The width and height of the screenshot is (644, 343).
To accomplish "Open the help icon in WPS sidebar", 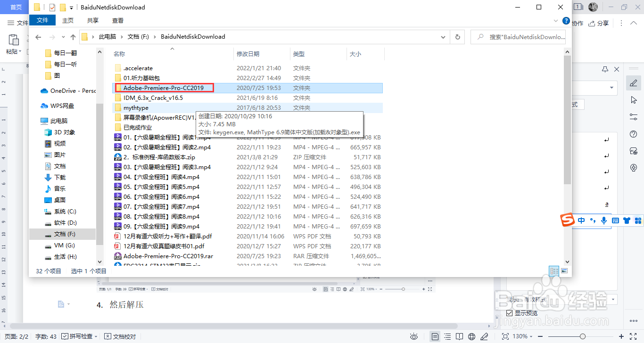I will tap(634, 134).
